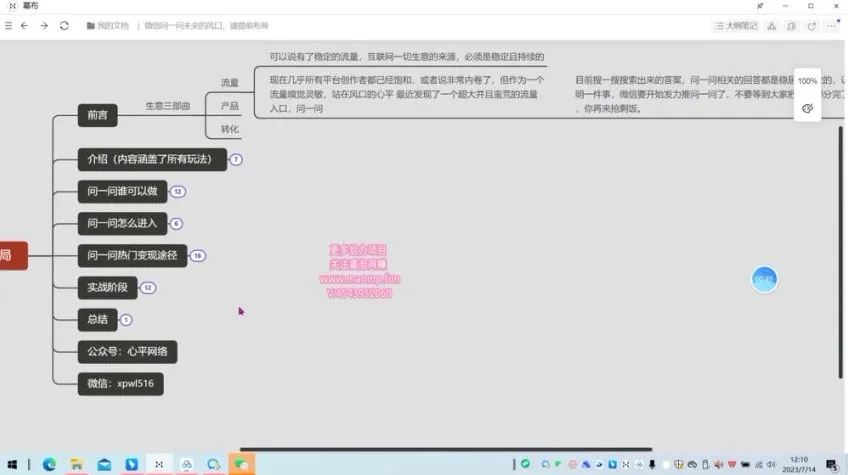Expand the 实战阶段 node's 12 badge

click(148, 287)
